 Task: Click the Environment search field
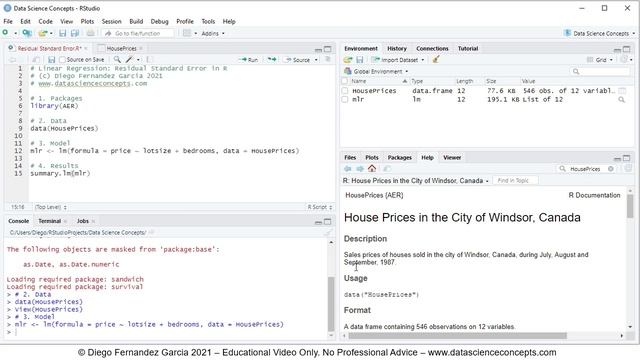pos(600,71)
